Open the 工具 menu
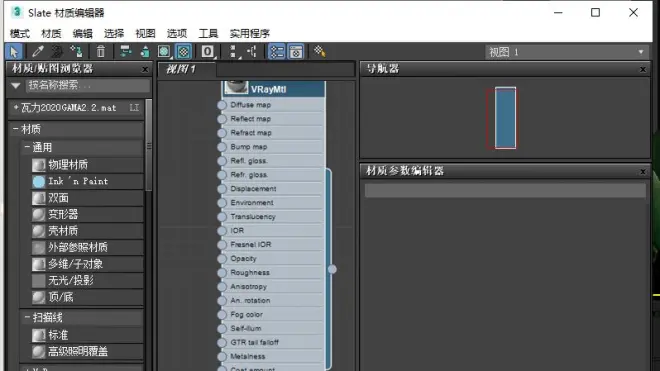The width and height of the screenshot is (660, 371). [x=208, y=33]
